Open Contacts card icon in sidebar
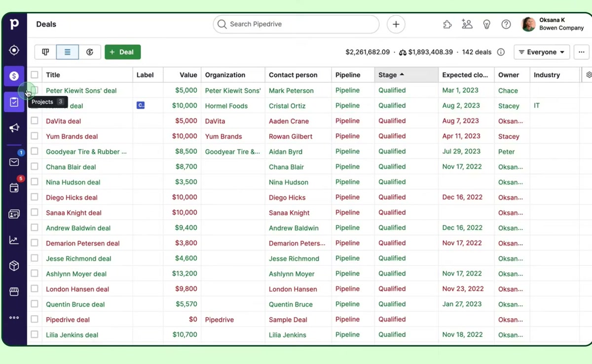Image resolution: width=592 pixels, height=364 pixels. click(x=14, y=214)
